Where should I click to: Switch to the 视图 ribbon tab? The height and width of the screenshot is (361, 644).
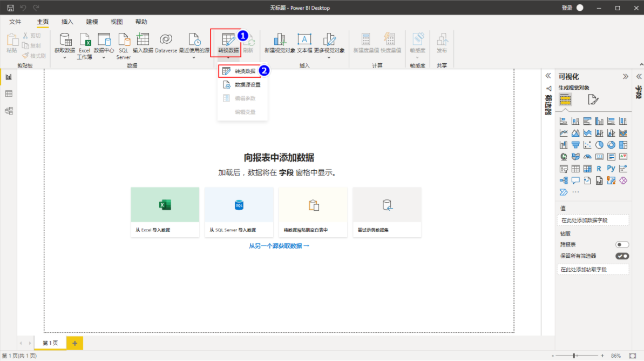click(116, 22)
